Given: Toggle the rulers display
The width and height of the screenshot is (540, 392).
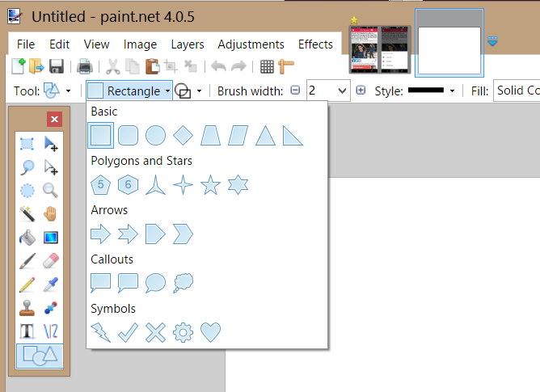Looking at the screenshot, I should pyautogui.click(x=286, y=67).
